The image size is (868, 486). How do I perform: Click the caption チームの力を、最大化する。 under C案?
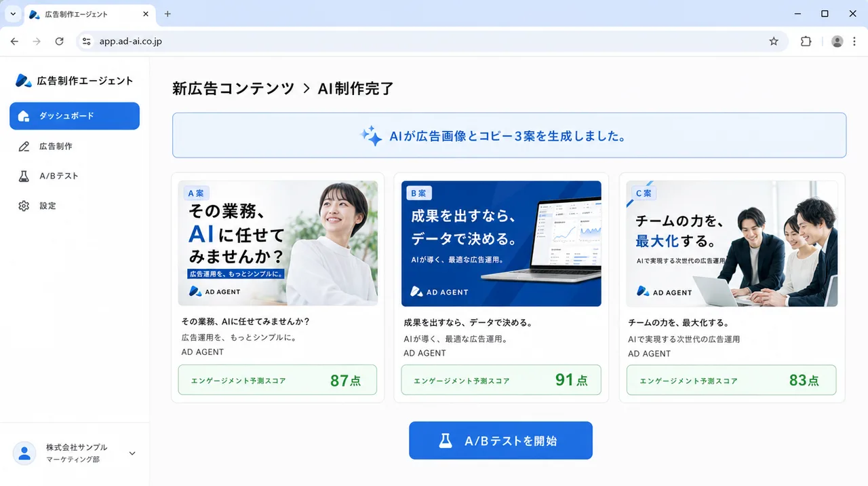coord(678,322)
